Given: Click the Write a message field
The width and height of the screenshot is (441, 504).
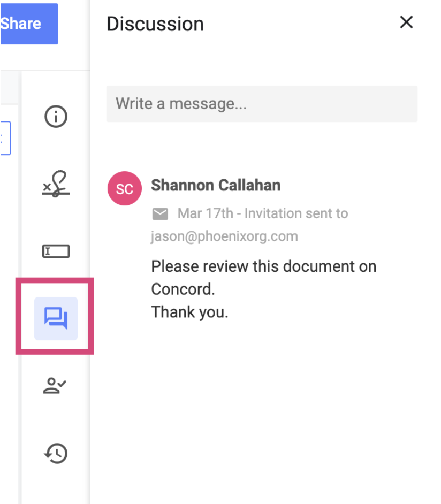Looking at the screenshot, I should pos(262,104).
